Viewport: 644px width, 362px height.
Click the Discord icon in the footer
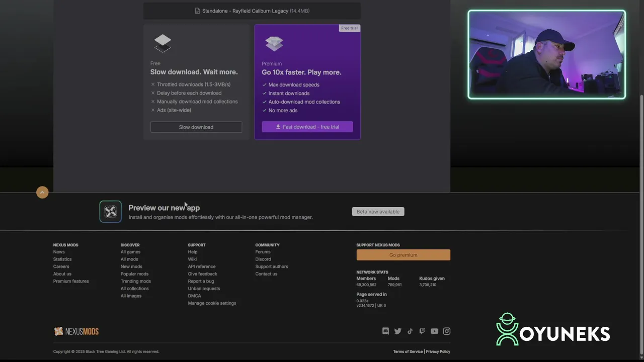coord(385,331)
